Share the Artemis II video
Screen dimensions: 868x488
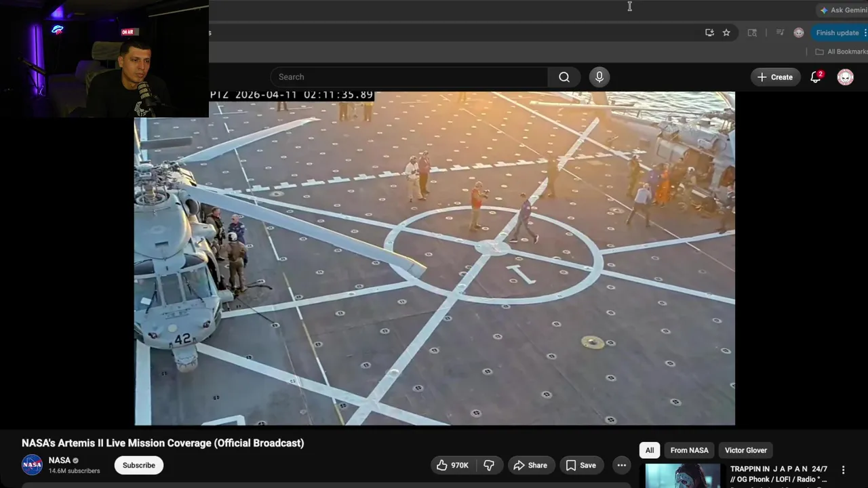tap(530, 465)
